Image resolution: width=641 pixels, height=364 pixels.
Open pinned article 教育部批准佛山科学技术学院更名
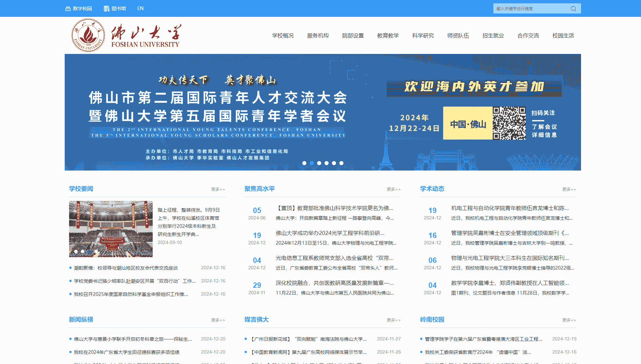334,208
